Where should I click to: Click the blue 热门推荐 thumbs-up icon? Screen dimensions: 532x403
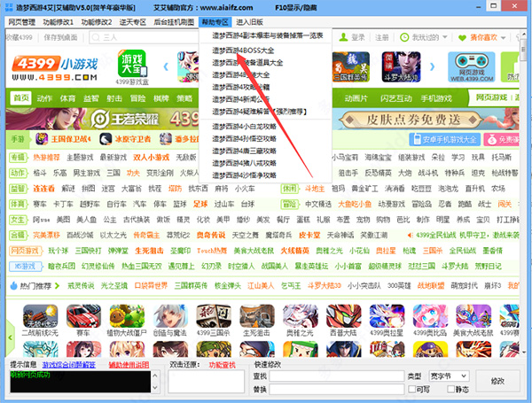(13, 286)
